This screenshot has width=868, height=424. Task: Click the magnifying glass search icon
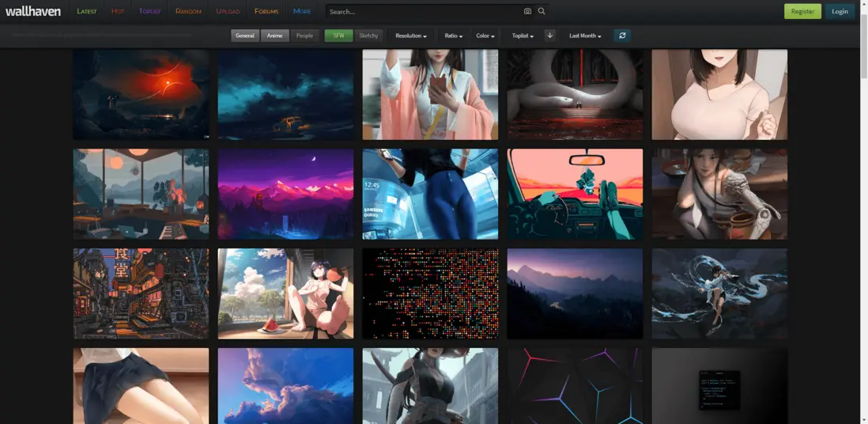click(542, 12)
